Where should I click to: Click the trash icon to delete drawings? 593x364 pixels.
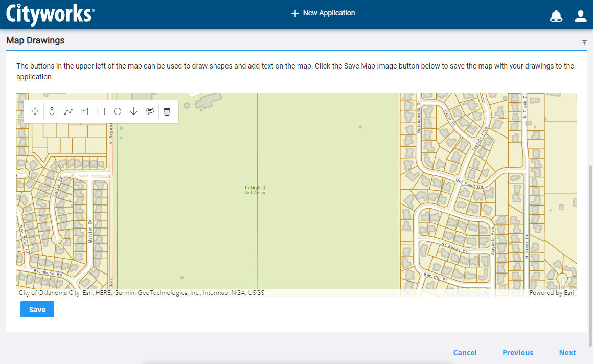(x=167, y=111)
